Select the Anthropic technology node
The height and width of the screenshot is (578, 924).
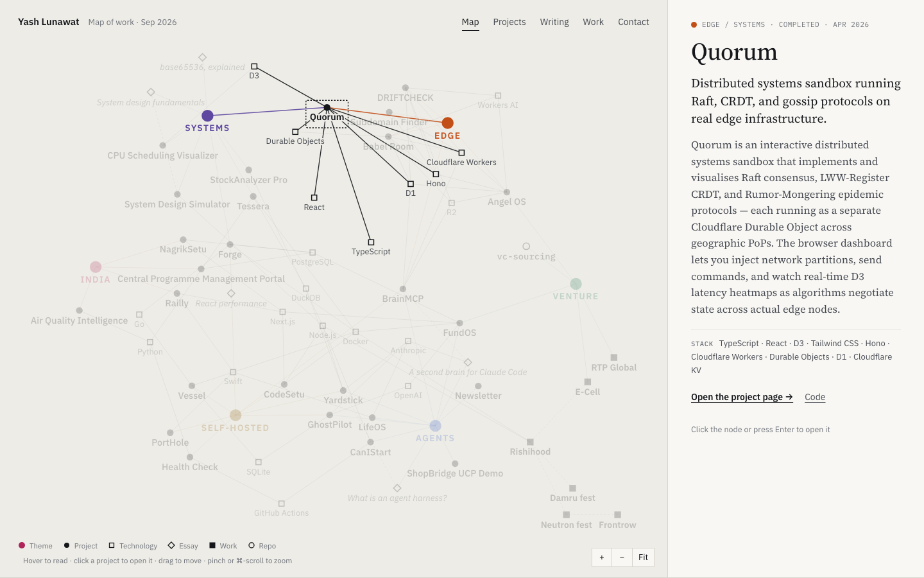[408, 341]
